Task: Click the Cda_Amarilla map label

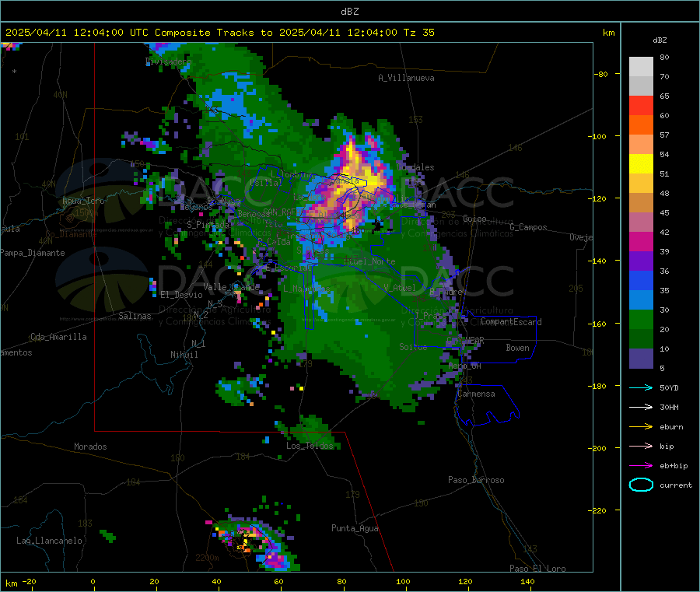Action: pos(58,337)
